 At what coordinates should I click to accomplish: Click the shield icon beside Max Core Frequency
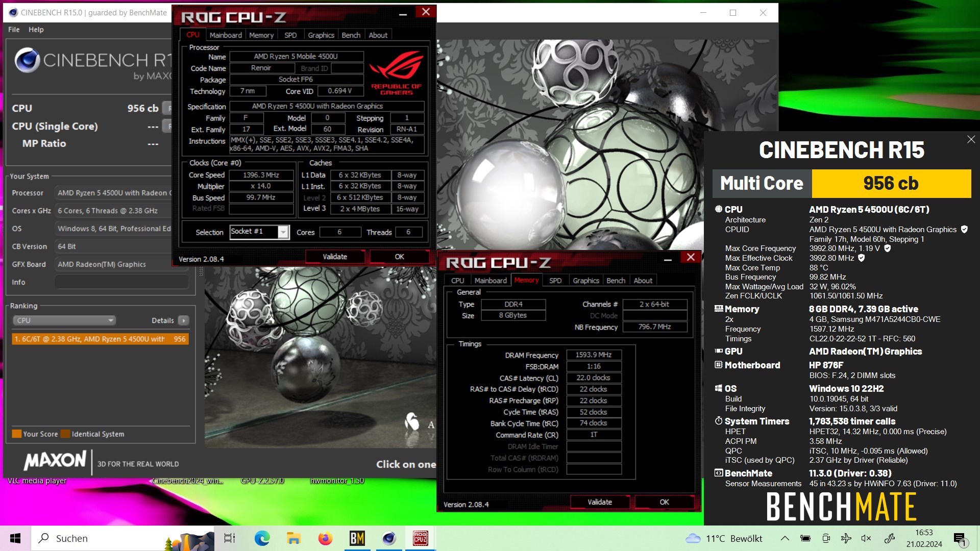pos(888,248)
